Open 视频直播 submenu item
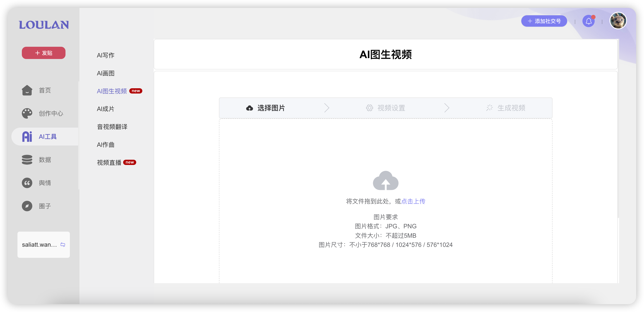Viewport: 644px width, 312px height. pyautogui.click(x=109, y=163)
